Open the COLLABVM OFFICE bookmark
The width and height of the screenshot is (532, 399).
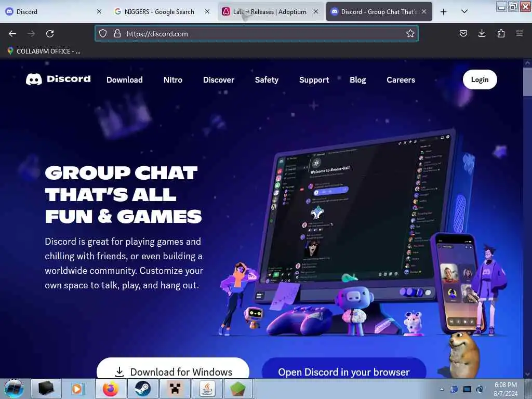(x=44, y=51)
